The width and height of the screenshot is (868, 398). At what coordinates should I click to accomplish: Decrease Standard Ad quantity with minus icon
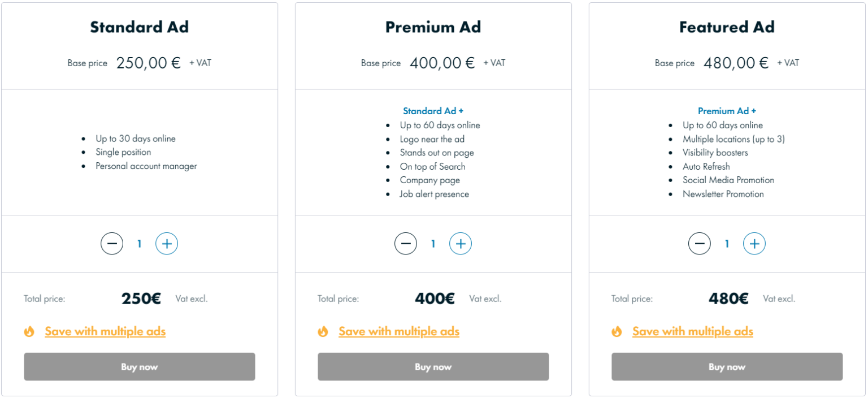click(x=112, y=244)
